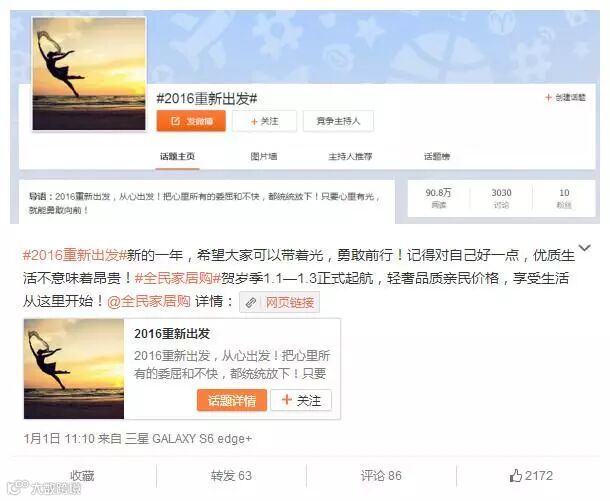Click the orange 发微博 compose button
This screenshot has height=501, width=610.
pyautogui.click(x=191, y=121)
